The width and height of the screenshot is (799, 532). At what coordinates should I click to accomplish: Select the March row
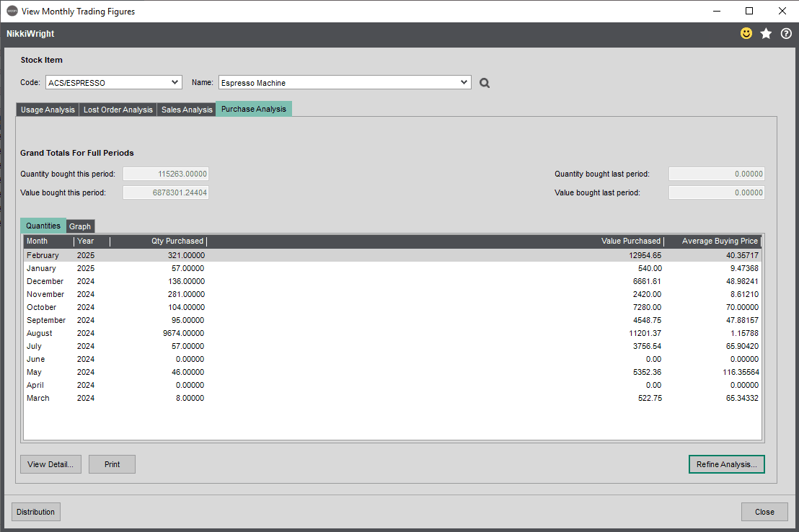(x=392, y=399)
